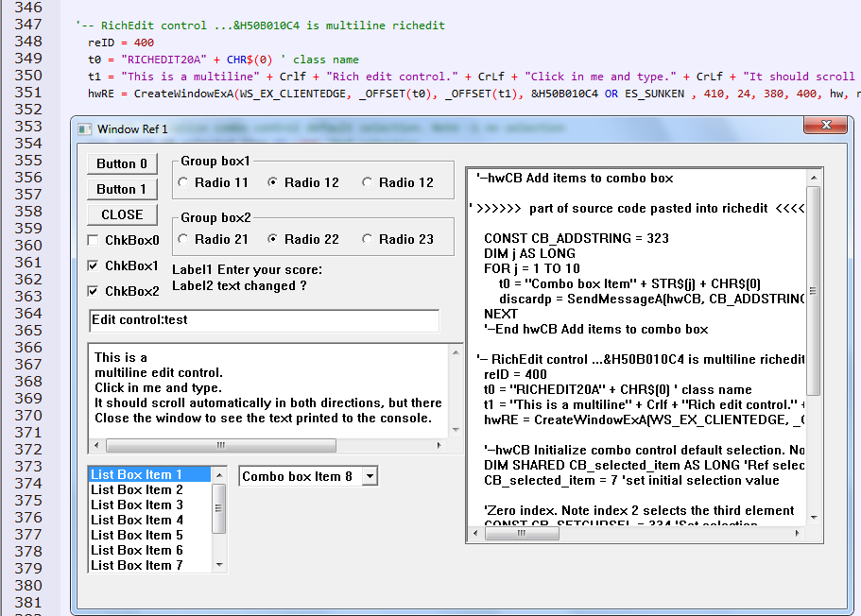Image resolution: width=861 pixels, height=616 pixels.
Task: Select Radio 21 in Group box2
Action: click(183, 239)
